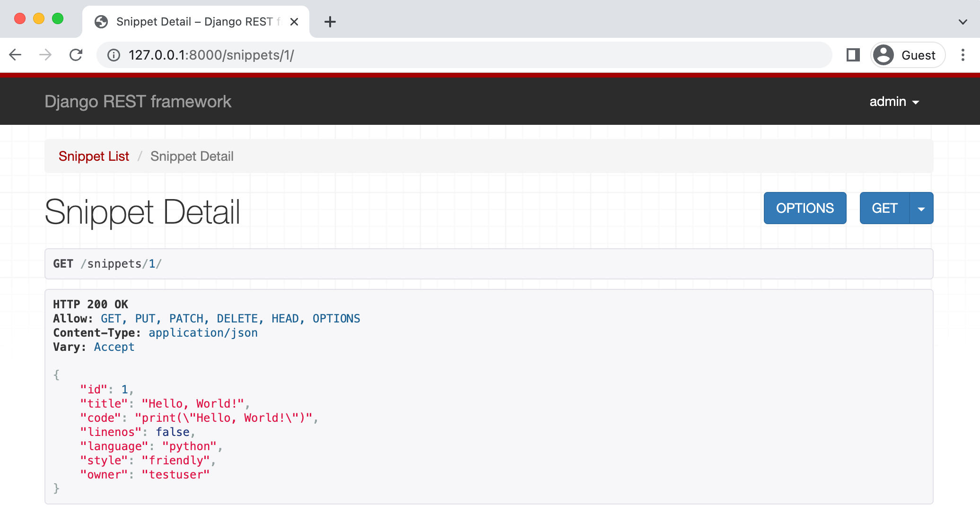View site information icon in address bar

114,55
